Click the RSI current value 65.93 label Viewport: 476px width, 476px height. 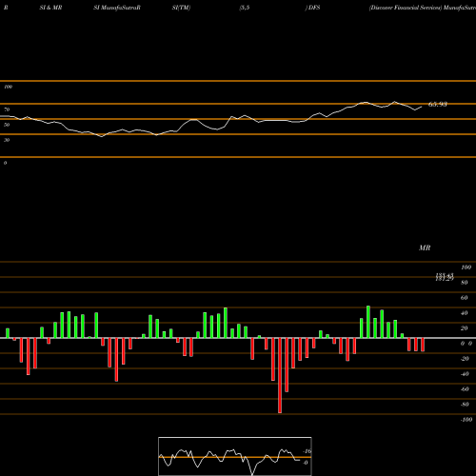point(438,104)
